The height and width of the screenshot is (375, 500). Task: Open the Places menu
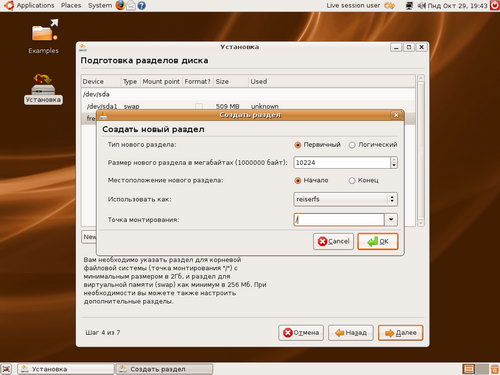click(71, 6)
